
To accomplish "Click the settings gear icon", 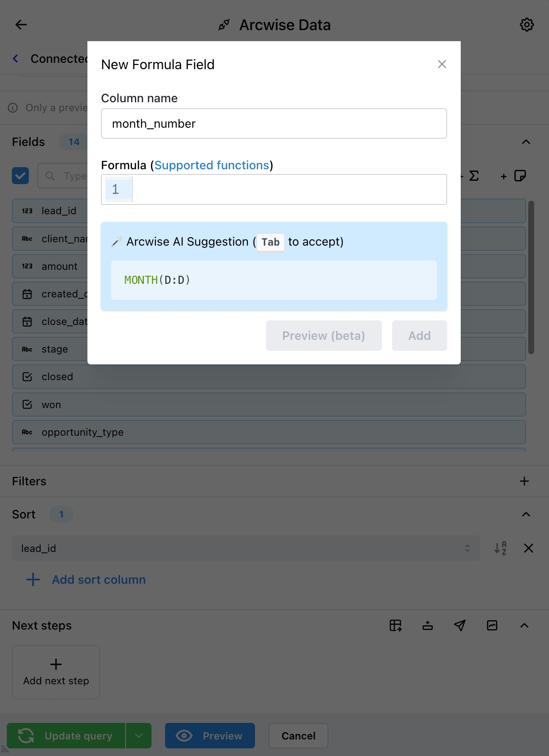I will tap(527, 25).
